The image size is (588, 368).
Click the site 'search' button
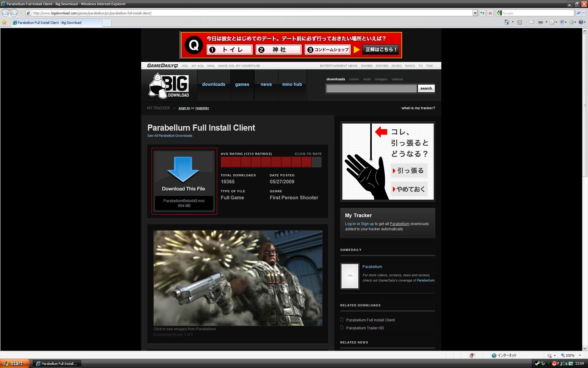click(x=426, y=88)
